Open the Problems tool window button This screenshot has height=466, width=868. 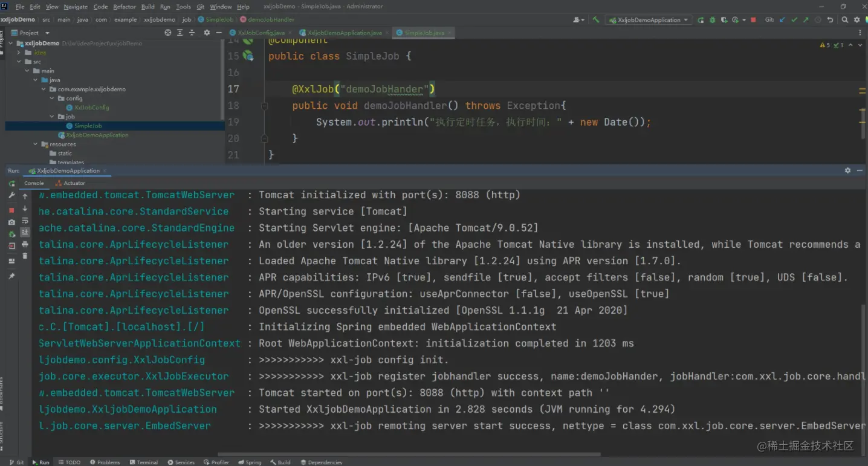pos(105,462)
